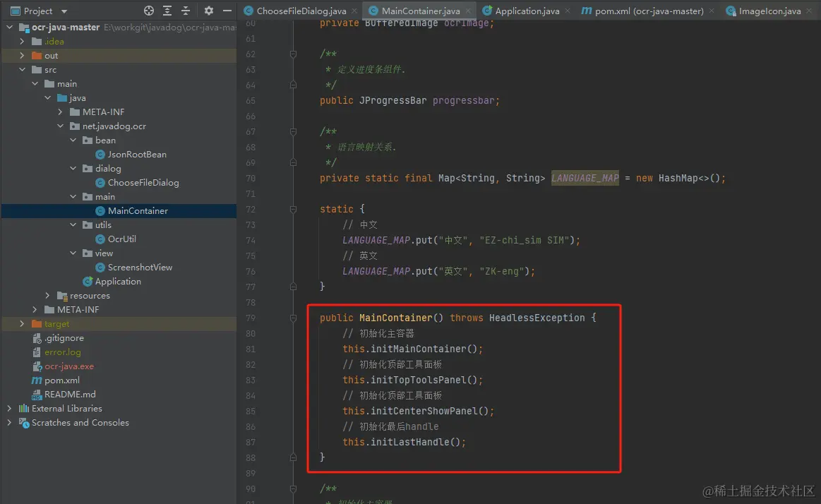This screenshot has width=821, height=504.
Task: Collapse the utils package
Action: click(x=73, y=224)
